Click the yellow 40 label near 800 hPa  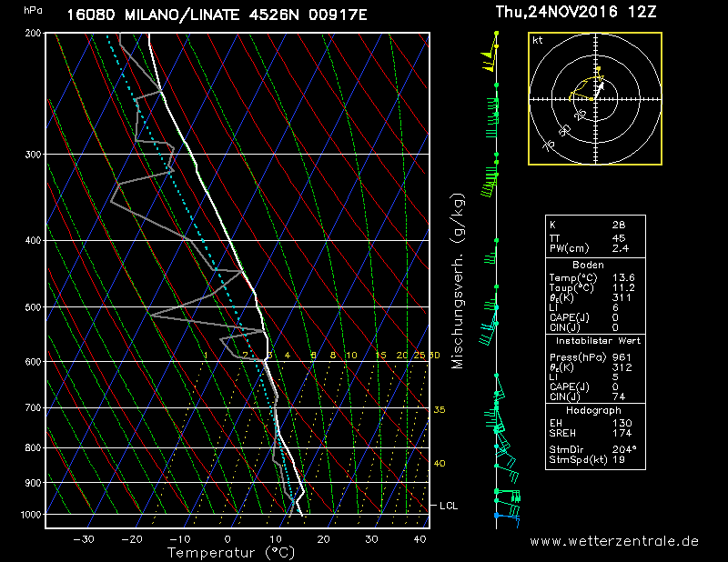pos(439,464)
